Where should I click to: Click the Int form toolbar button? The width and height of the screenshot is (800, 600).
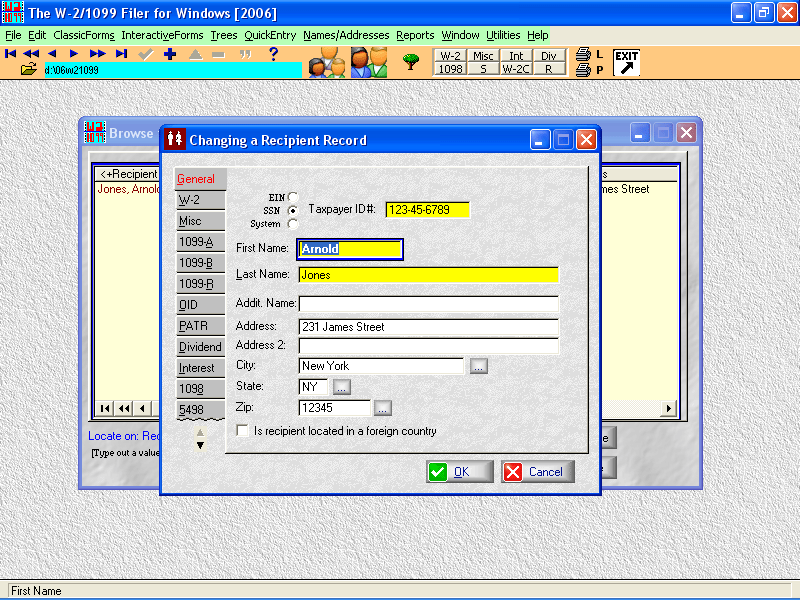[516, 56]
